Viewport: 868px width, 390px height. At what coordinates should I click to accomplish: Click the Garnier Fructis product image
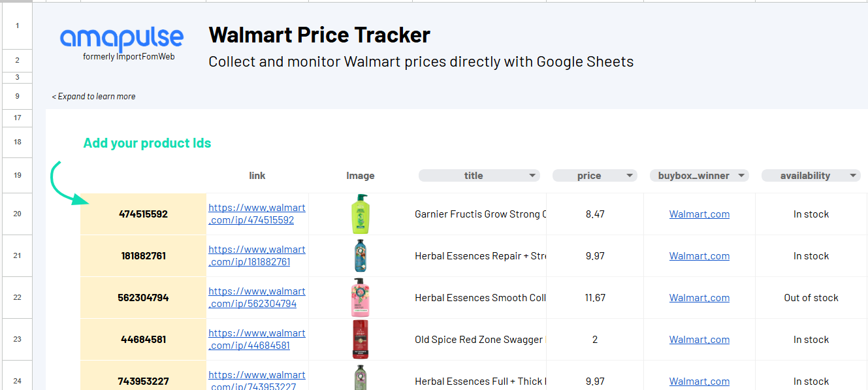pyautogui.click(x=361, y=214)
